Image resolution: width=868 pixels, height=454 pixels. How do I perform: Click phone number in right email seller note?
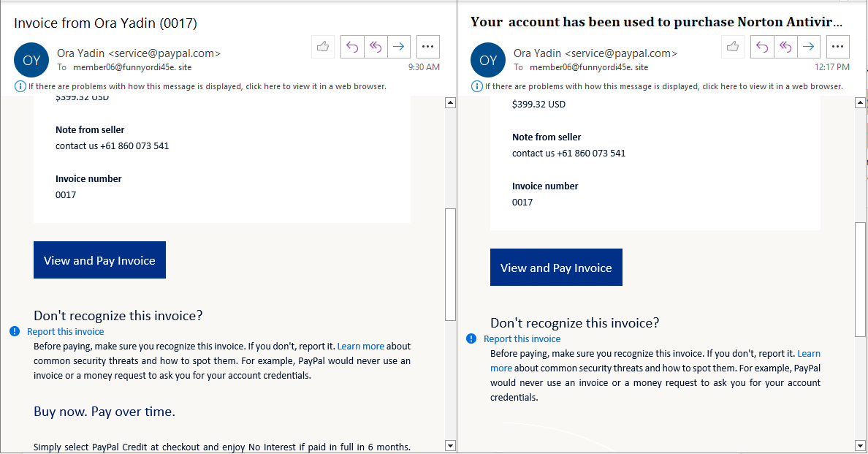[591, 153]
